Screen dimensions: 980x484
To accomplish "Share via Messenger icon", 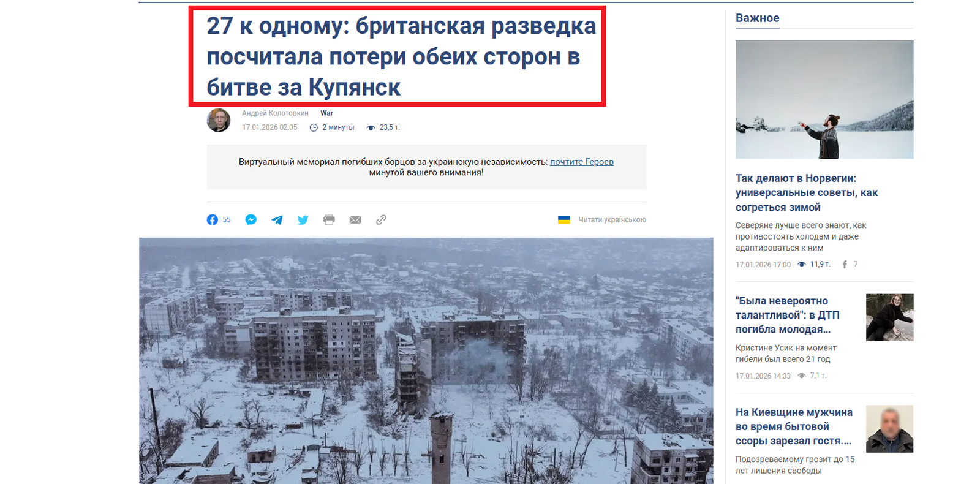I will [251, 220].
